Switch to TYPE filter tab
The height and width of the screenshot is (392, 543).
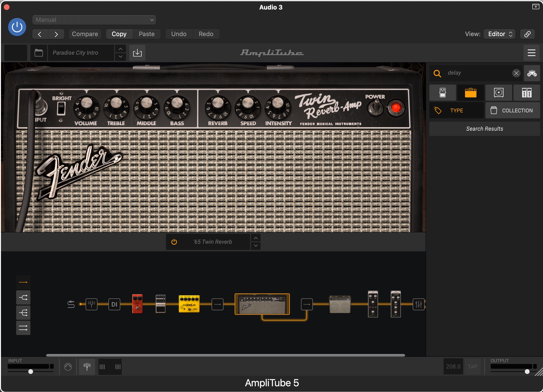tap(456, 110)
